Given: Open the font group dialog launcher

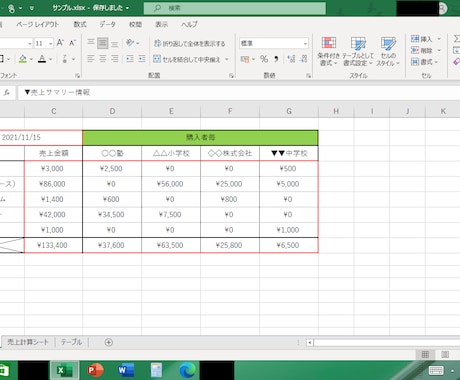Looking at the screenshot, I should tap(77, 76).
